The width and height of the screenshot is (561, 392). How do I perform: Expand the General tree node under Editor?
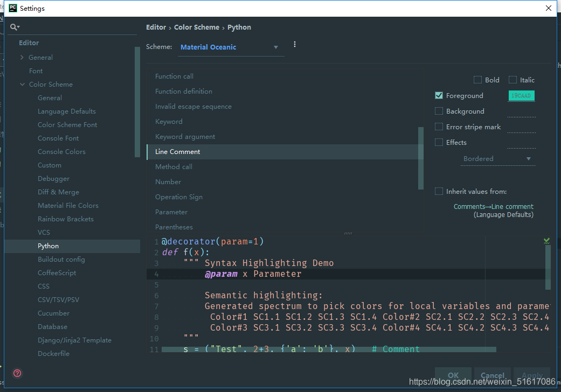22,57
